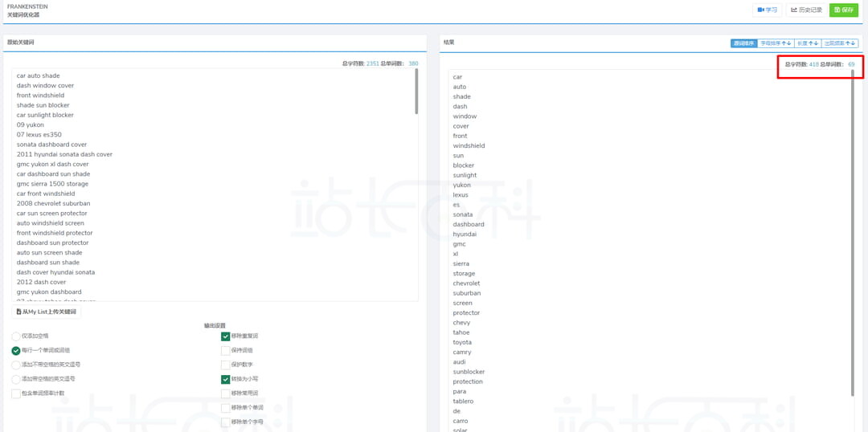Click result word "lexus"
This screenshot has height=432, width=868.
[461, 195]
